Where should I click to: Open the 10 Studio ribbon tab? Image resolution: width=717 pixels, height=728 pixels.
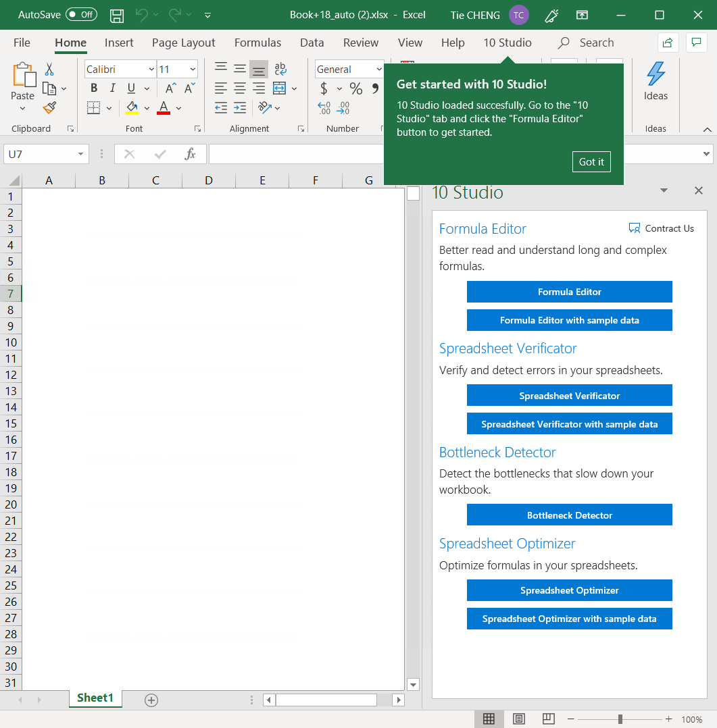point(508,43)
